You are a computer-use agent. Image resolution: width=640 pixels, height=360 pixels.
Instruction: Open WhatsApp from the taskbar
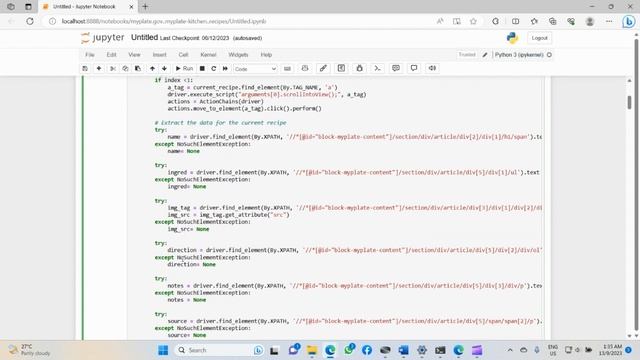click(x=349, y=350)
